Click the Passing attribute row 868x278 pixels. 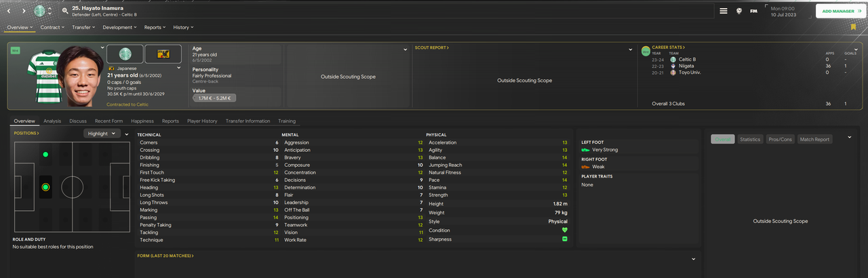coord(209,217)
